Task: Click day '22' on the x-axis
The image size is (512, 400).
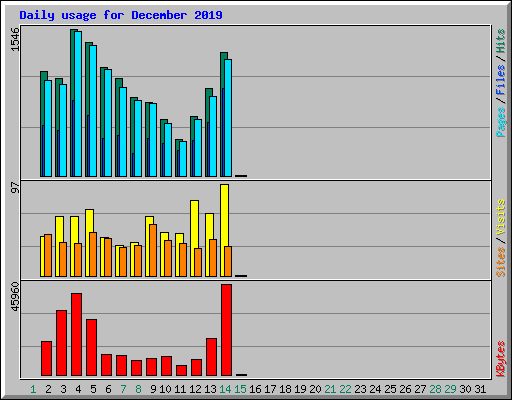Action: 345,389
